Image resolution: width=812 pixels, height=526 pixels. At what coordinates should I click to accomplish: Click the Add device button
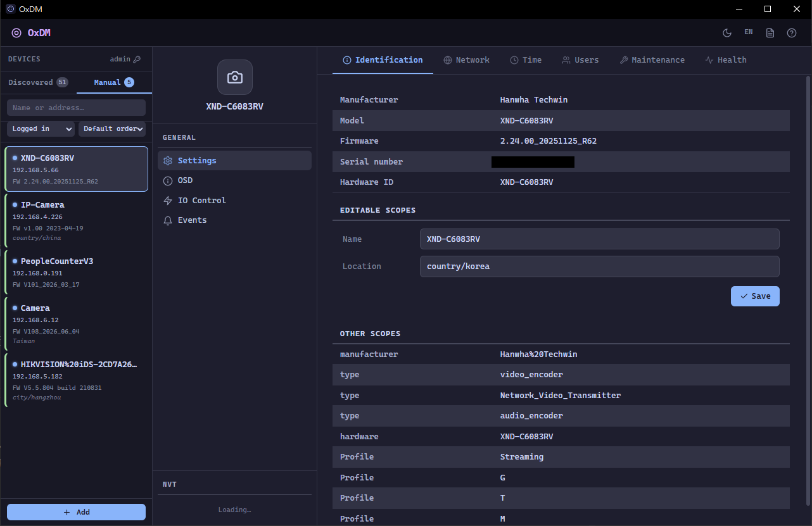76,512
